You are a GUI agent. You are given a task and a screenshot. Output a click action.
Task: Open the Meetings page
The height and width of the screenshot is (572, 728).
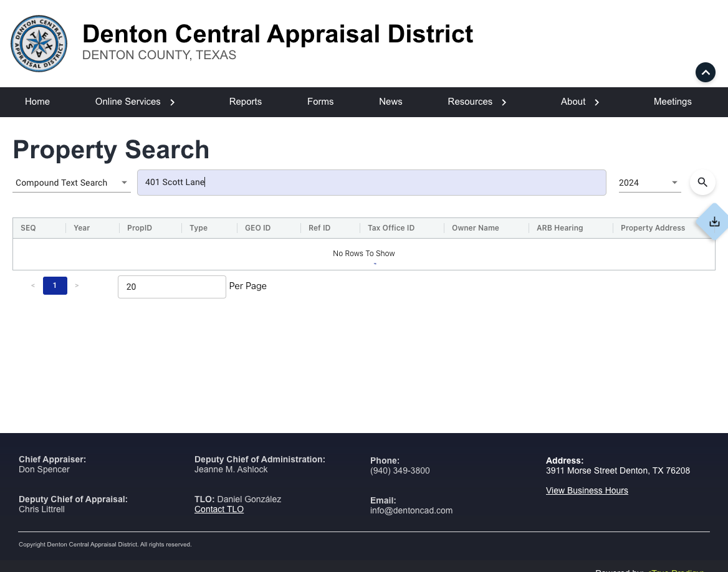[x=673, y=102]
